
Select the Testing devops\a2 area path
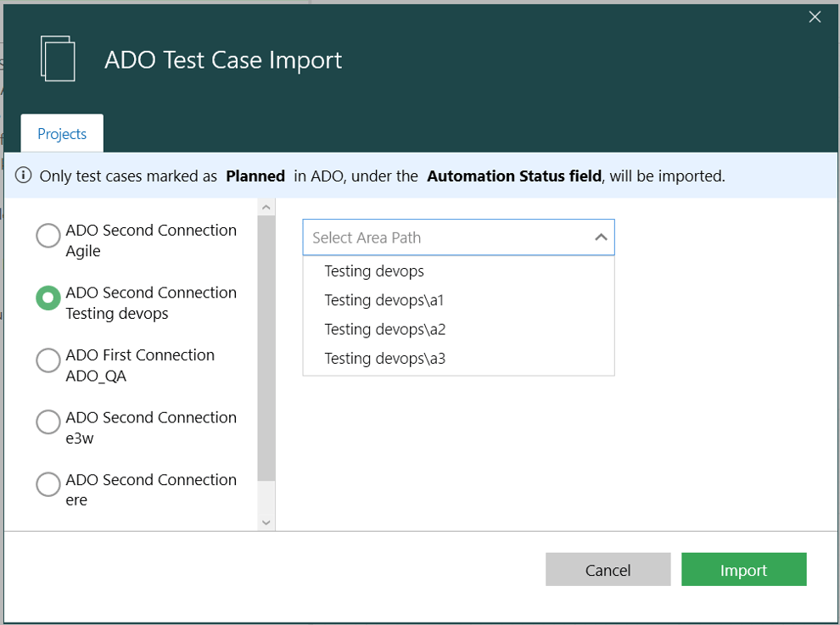384,328
